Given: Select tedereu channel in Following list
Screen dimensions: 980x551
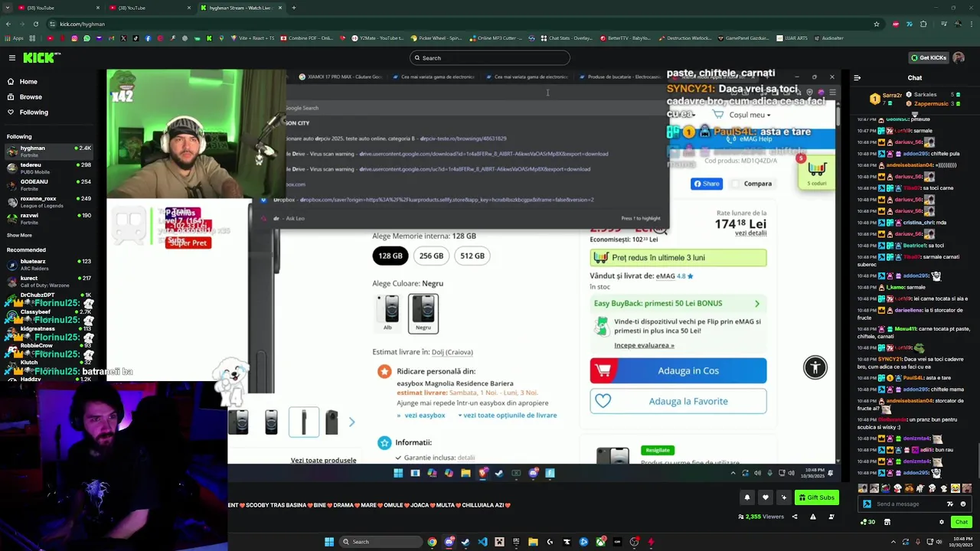Looking at the screenshot, I should pyautogui.click(x=47, y=168).
